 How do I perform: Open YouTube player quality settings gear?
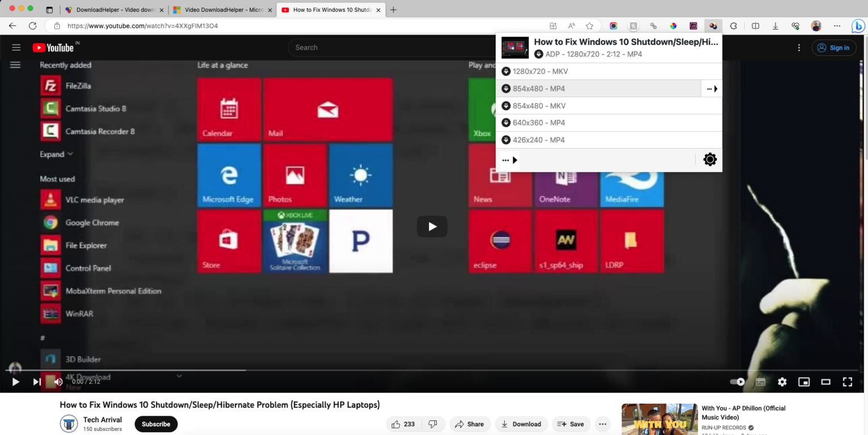(x=782, y=382)
